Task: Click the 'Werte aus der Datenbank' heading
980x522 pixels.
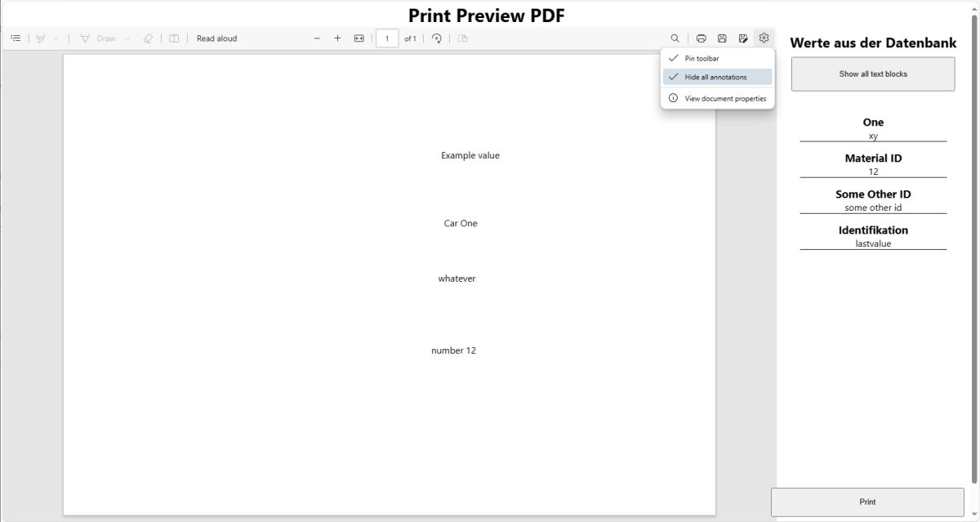Action: pos(873,42)
